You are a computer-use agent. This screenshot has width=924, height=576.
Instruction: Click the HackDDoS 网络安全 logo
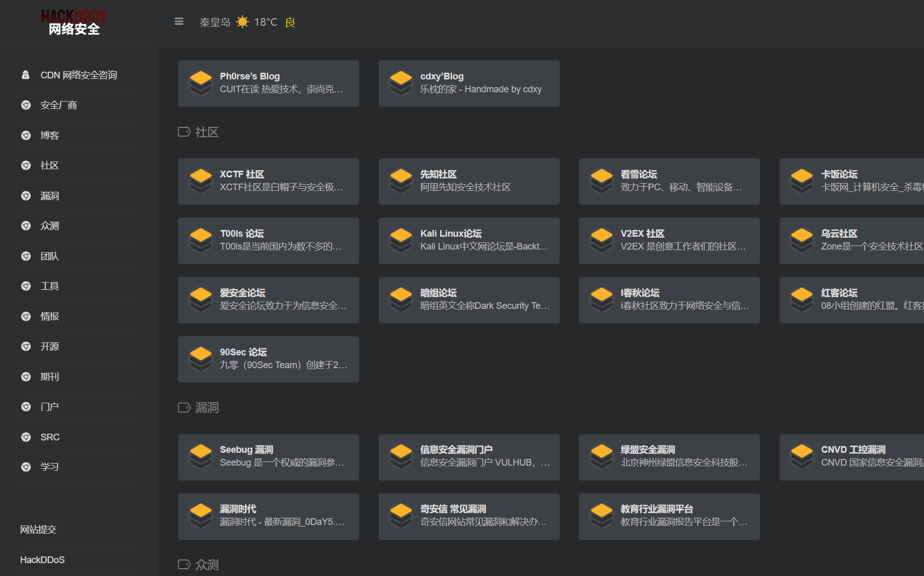(74, 23)
